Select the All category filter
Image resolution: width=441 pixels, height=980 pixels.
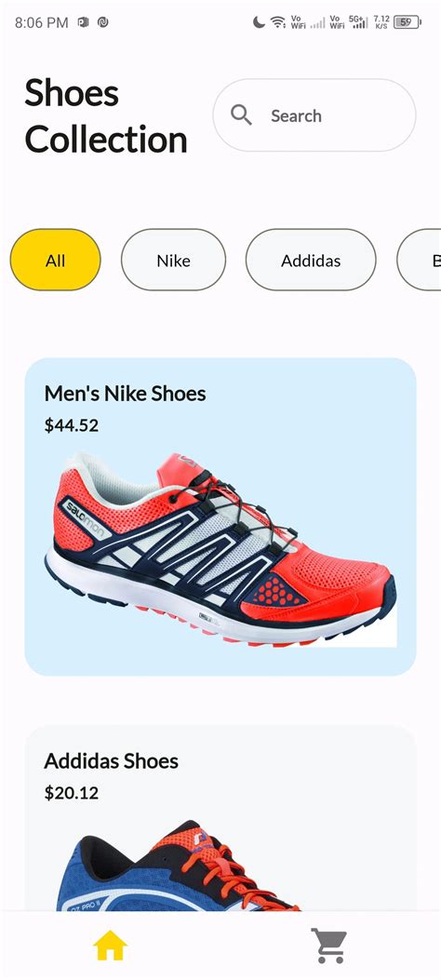pyautogui.click(x=56, y=260)
